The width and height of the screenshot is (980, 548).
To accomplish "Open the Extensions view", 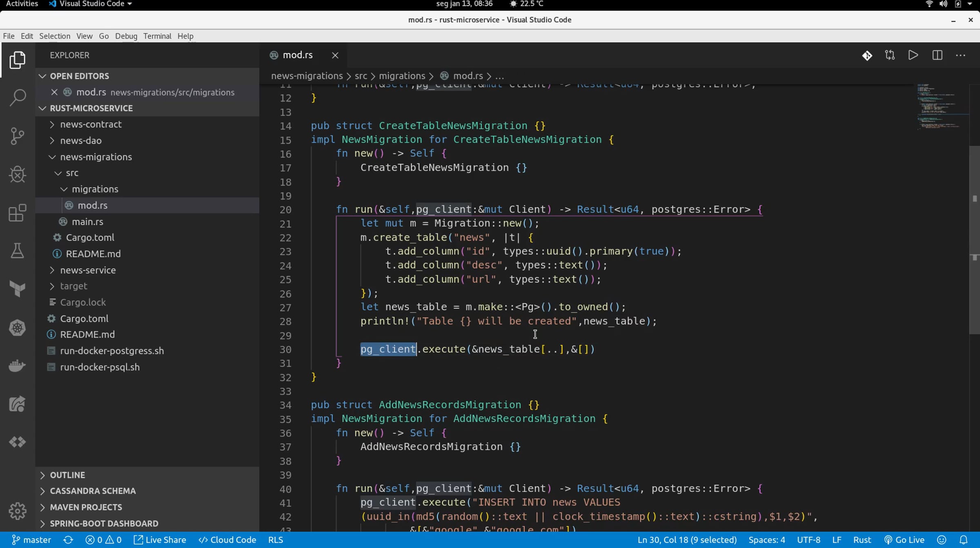I will point(17,213).
